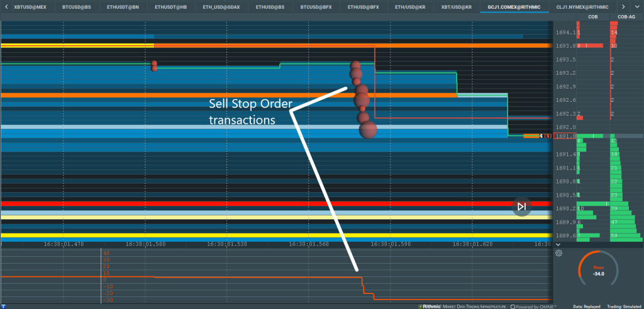
Task: Click the 1692.6 price level
Action: [x=565, y=100]
